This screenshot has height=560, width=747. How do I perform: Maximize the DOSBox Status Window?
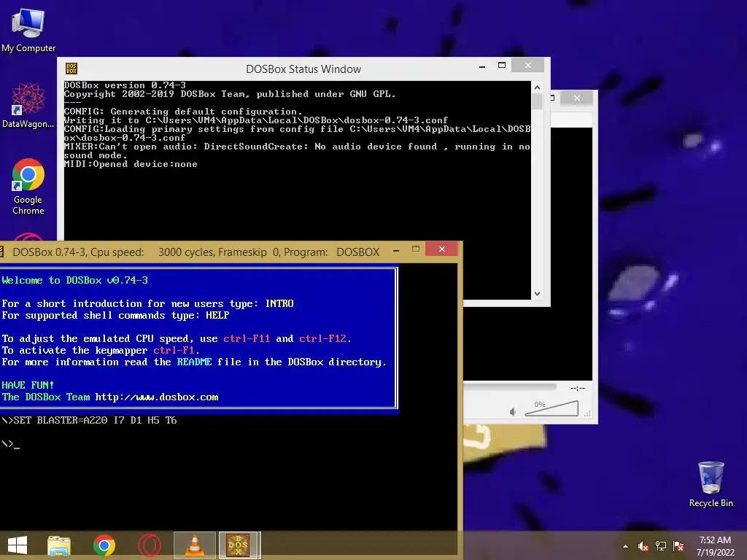[x=502, y=65]
